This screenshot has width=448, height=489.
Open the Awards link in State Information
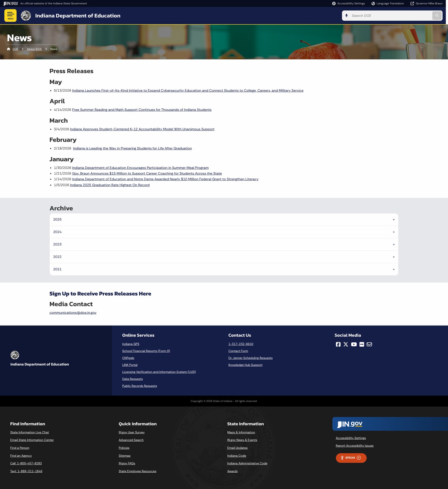232,471
